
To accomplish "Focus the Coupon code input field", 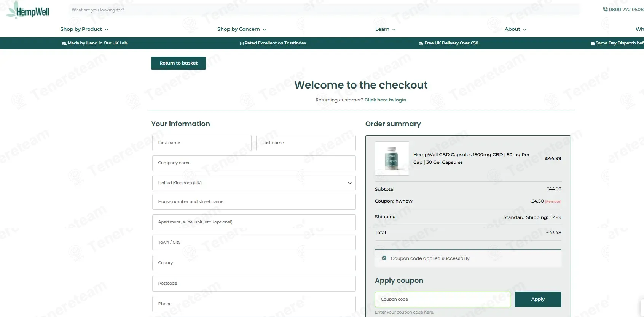I will [442, 300].
